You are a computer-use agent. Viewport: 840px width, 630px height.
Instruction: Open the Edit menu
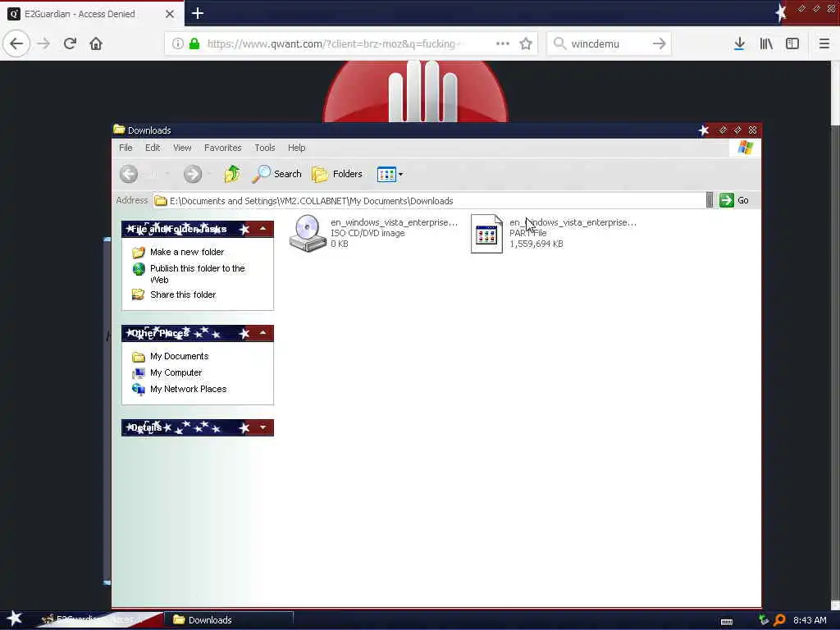[153, 148]
